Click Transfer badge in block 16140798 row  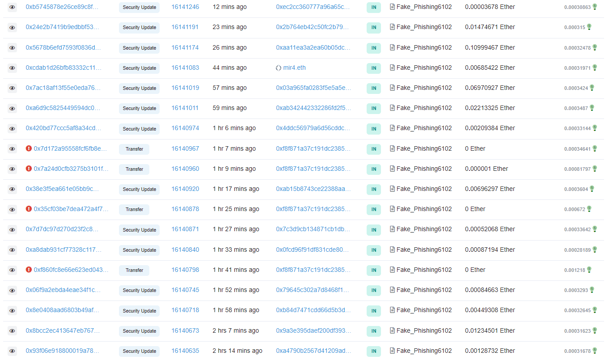(134, 270)
